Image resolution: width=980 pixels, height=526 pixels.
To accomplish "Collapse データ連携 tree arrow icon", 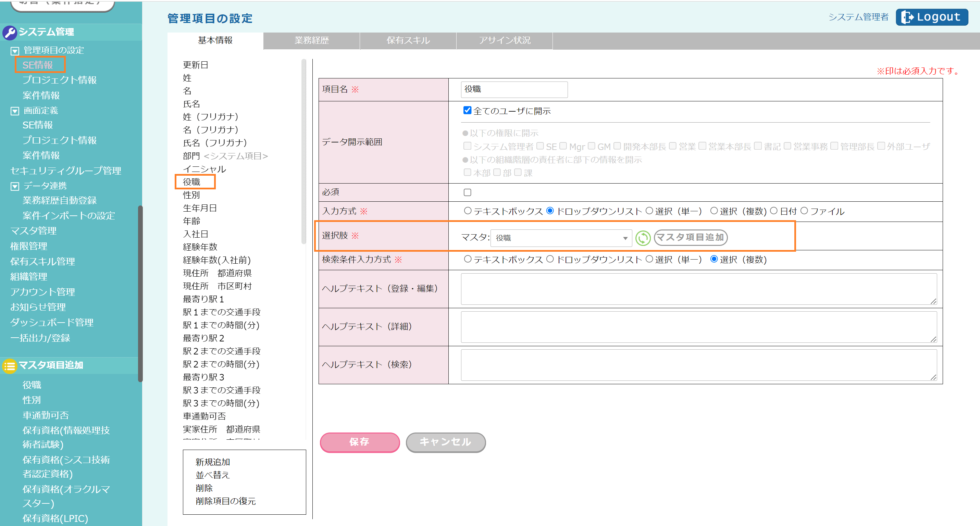I will pos(15,186).
